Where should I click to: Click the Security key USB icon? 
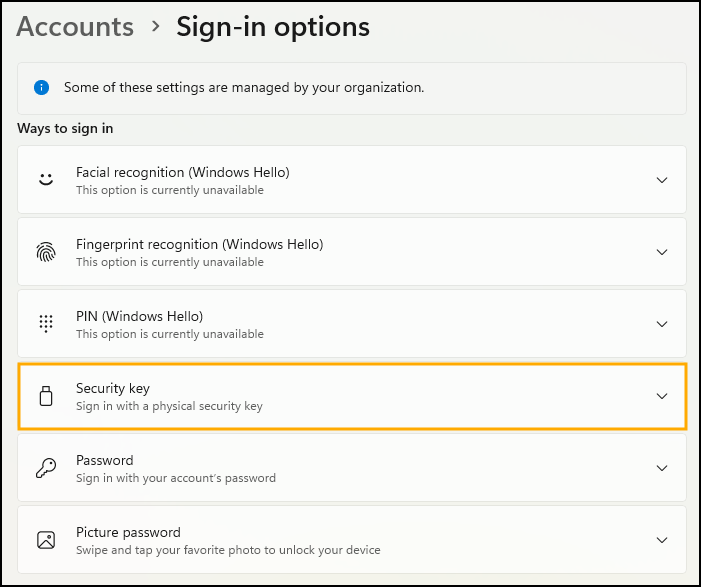coord(45,396)
